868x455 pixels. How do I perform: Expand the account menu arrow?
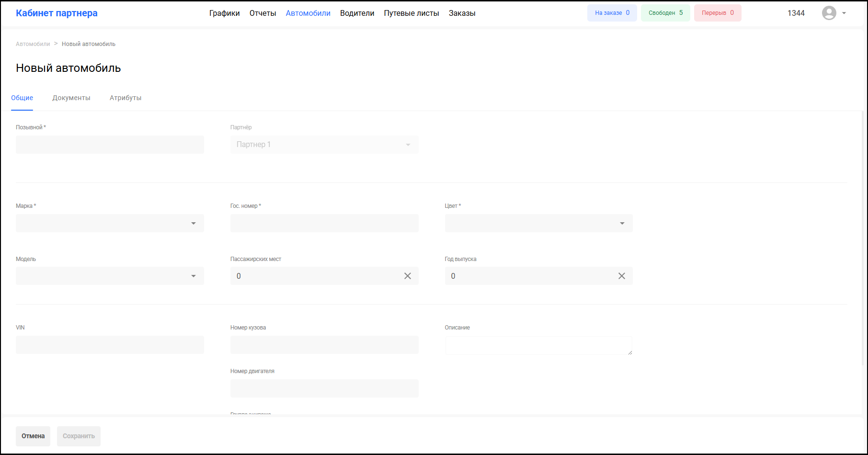[x=844, y=13]
